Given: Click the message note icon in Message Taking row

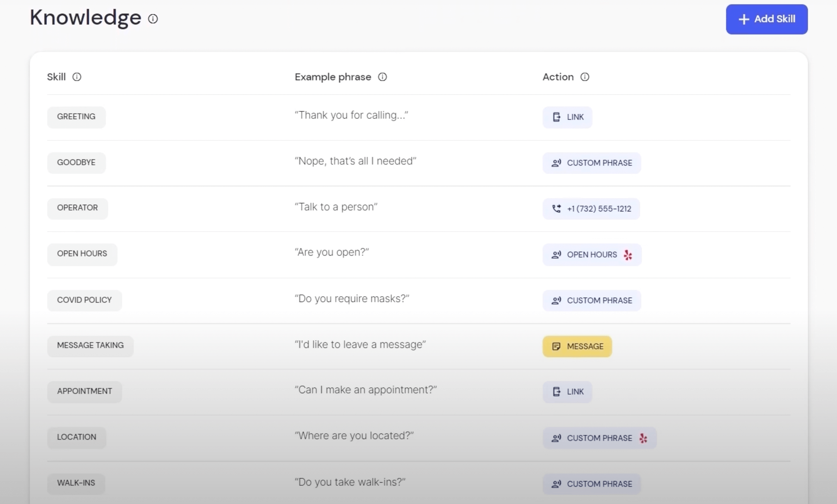Looking at the screenshot, I should (556, 346).
